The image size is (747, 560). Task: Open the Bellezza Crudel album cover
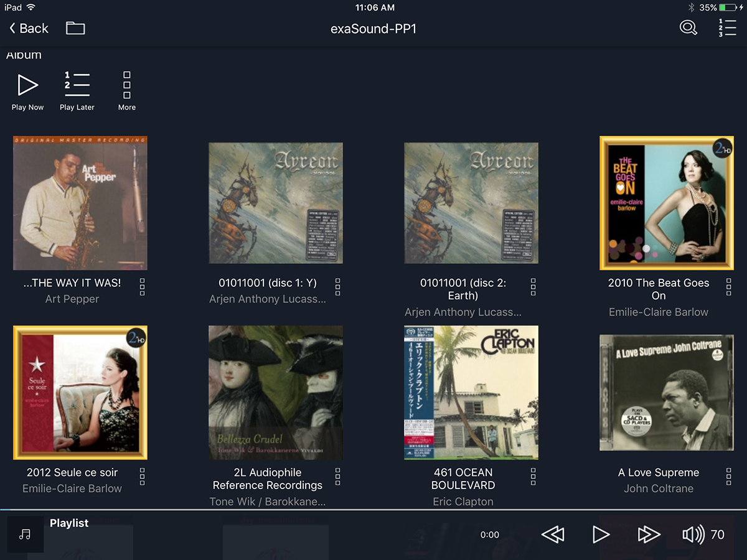[x=276, y=393]
